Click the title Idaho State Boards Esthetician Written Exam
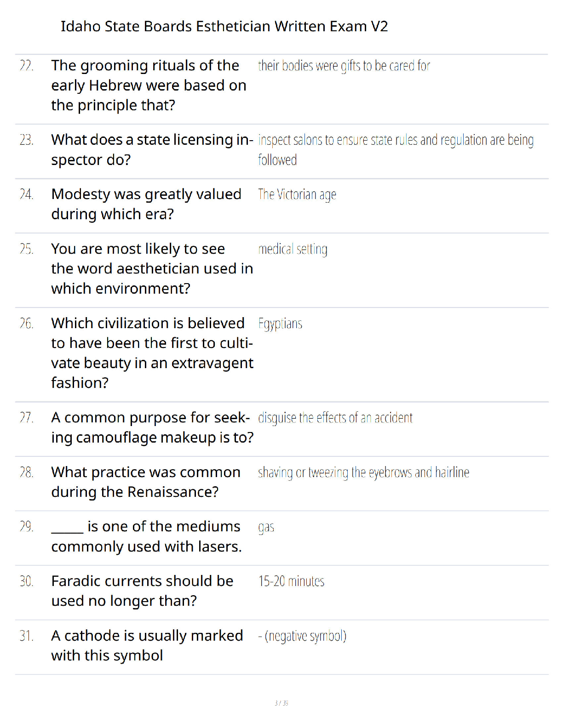The image size is (563, 728). pos(224,26)
